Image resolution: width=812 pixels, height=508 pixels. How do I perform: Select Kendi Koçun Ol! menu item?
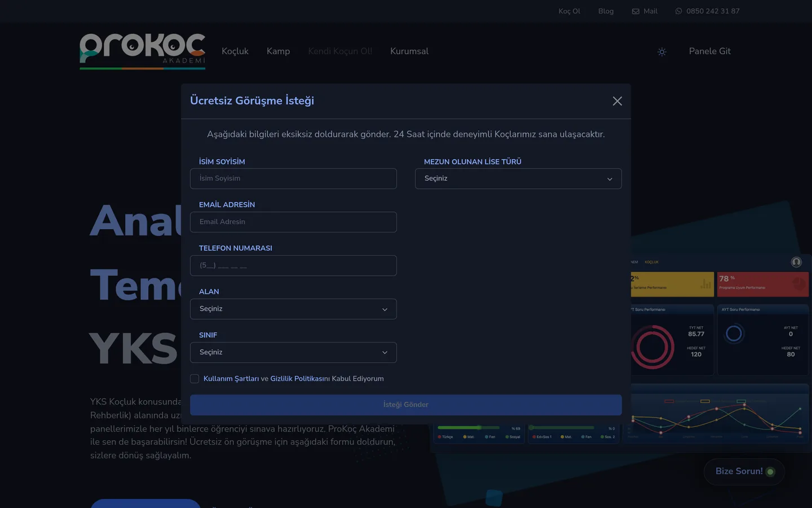340,51
